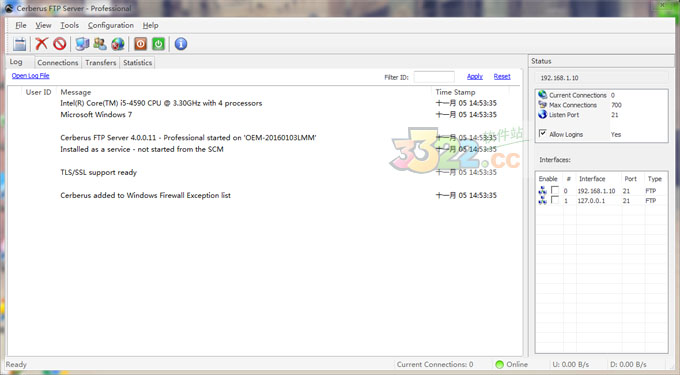The height and width of the screenshot is (375, 680).
Task: Switch to the Transfers tab
Action: click(x=101, y=62)
